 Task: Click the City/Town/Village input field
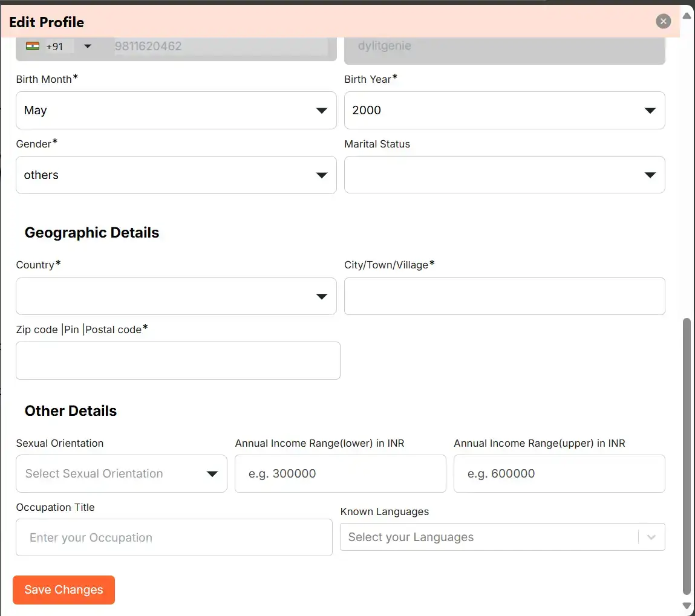tap(504, 296)
